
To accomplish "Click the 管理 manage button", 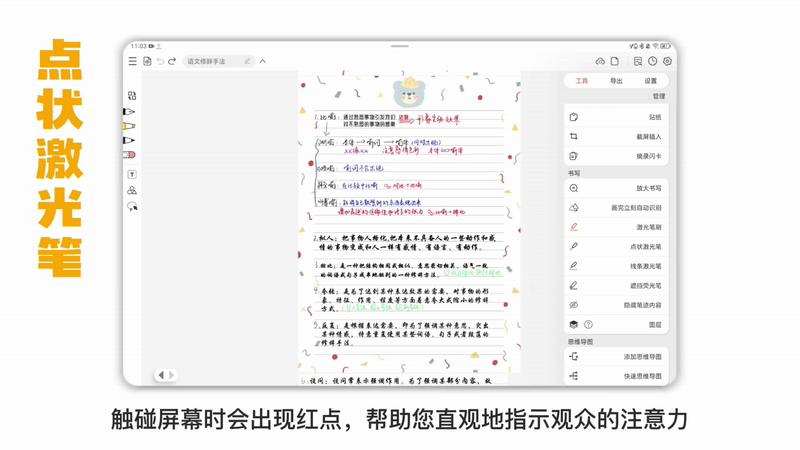I will (x=658, y=97).
